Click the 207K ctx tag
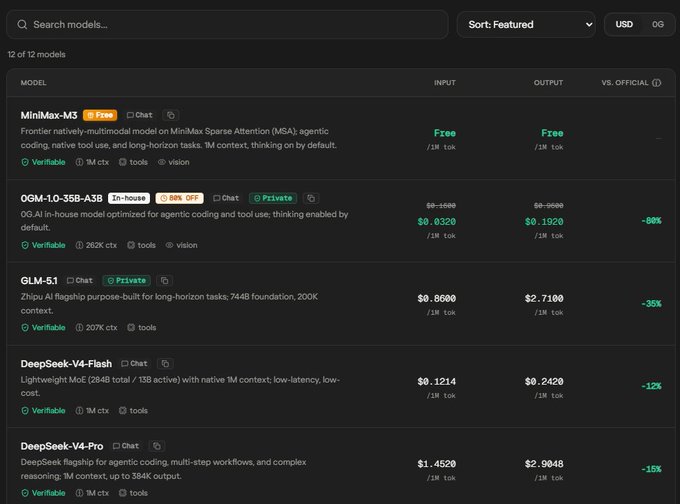Image resolution: width=680 pixels, height=504 pixels. [96, 327]
